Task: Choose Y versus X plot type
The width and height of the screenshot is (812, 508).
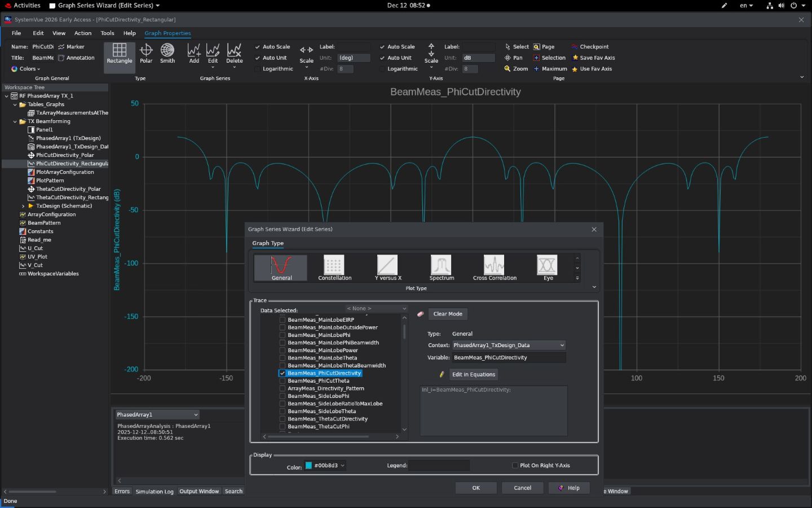Action: (x=387, y=268)
